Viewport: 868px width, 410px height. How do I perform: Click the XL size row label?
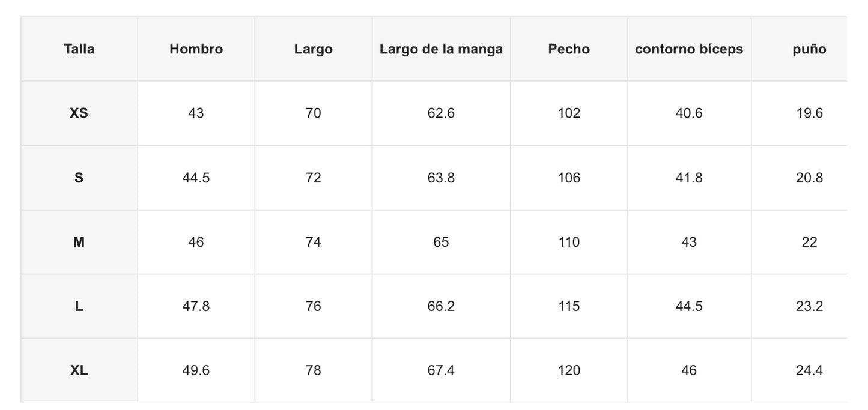coord(79,370)
